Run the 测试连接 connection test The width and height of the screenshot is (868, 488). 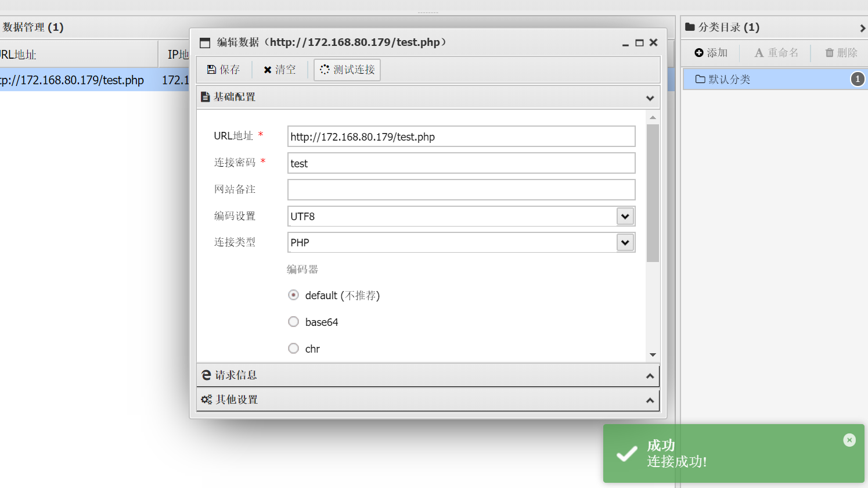(x=326, y=69)
